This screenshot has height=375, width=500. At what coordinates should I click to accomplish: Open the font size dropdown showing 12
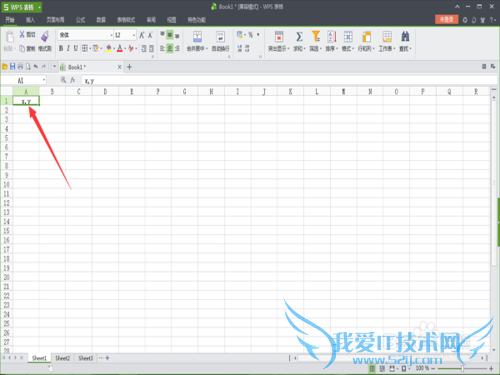(x=134, y=35)
